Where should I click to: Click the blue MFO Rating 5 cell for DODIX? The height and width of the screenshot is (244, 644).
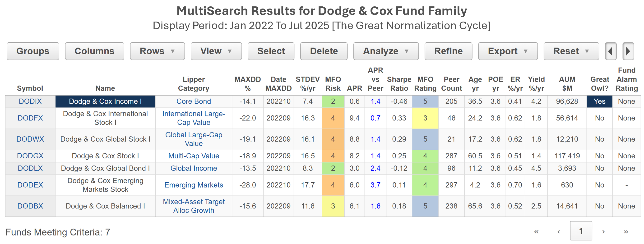point(425,101)
